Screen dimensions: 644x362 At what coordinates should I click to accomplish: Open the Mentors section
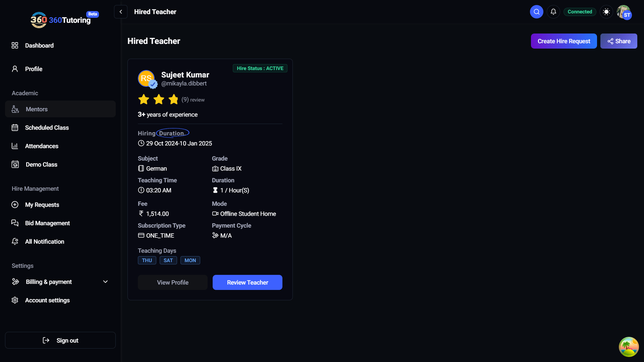pyautogui.click(x=37, y=109)
